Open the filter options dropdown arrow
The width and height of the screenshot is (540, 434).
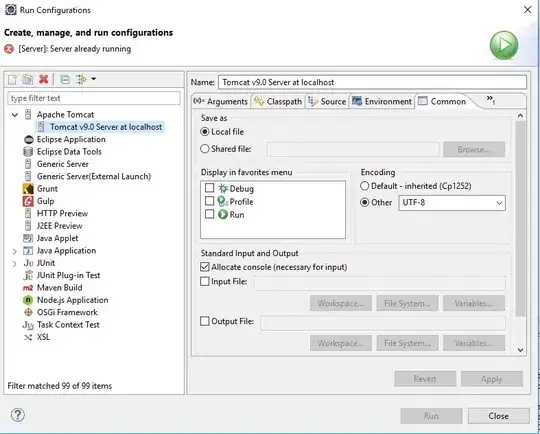click(93, 79)
